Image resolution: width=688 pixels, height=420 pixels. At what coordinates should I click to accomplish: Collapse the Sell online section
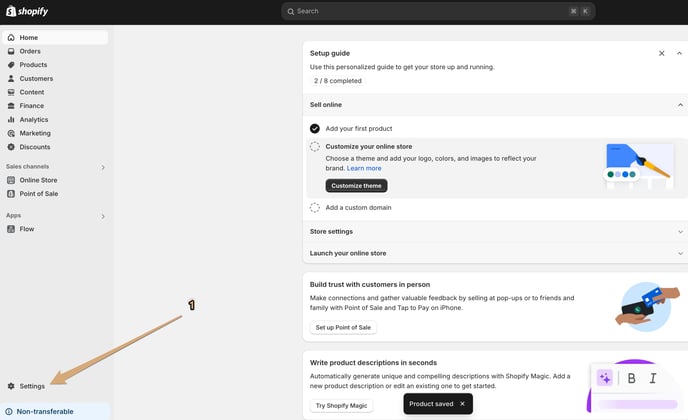coord(680,105)
